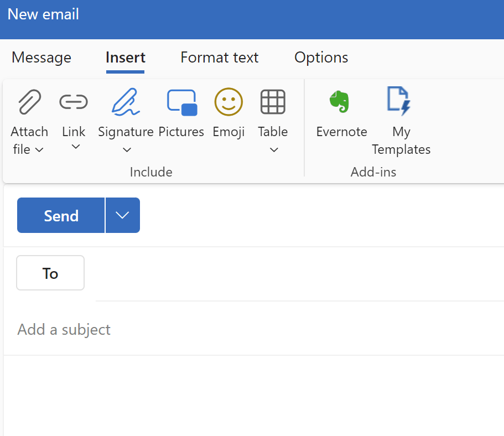Open the Options tab
Image resolution: width=504 pixels, height=436 pixels.
tap(321, 58)
